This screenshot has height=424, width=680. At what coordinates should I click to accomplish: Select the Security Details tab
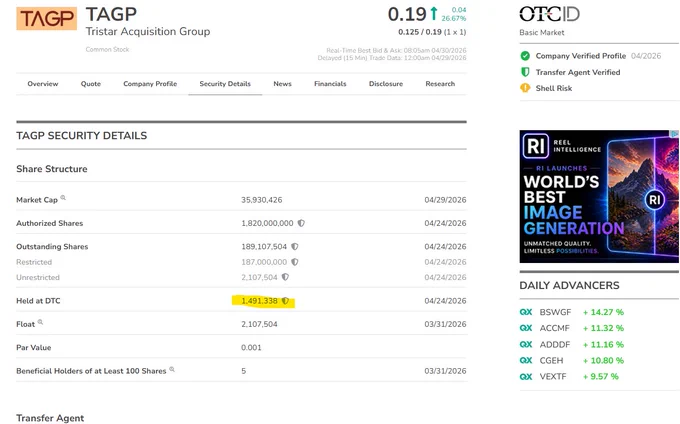pos(225,84)
